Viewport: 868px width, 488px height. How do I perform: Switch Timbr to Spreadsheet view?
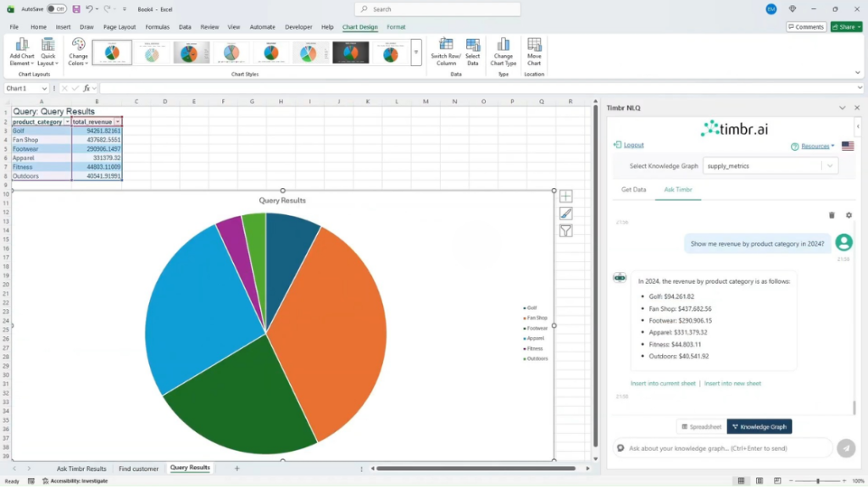(x=700, y=426)
